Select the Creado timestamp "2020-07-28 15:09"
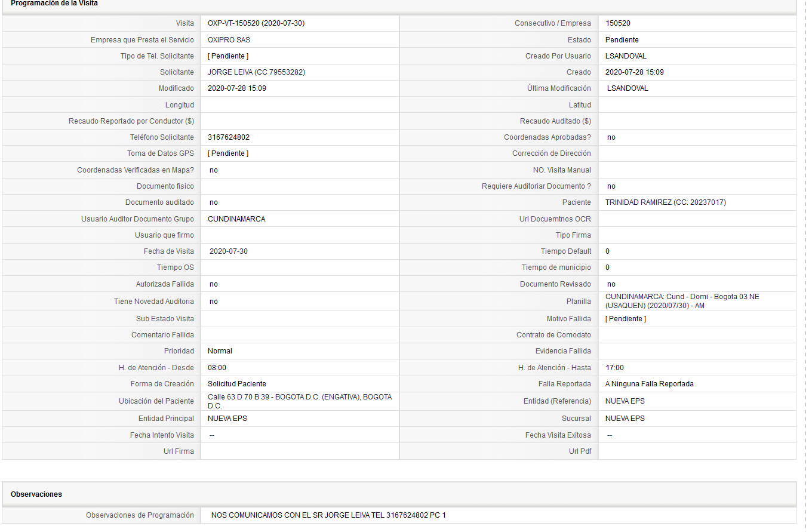Screen dimensions: 812x532 (634, 72)
